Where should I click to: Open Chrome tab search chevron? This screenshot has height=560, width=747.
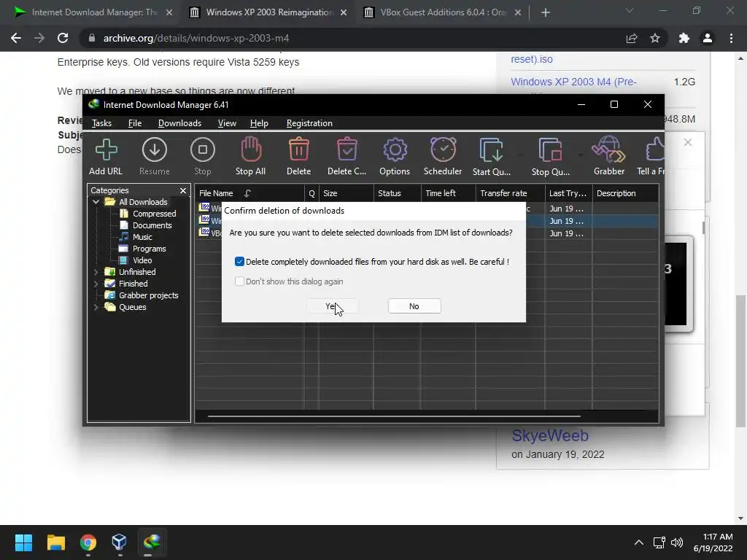tap(630, 10)
